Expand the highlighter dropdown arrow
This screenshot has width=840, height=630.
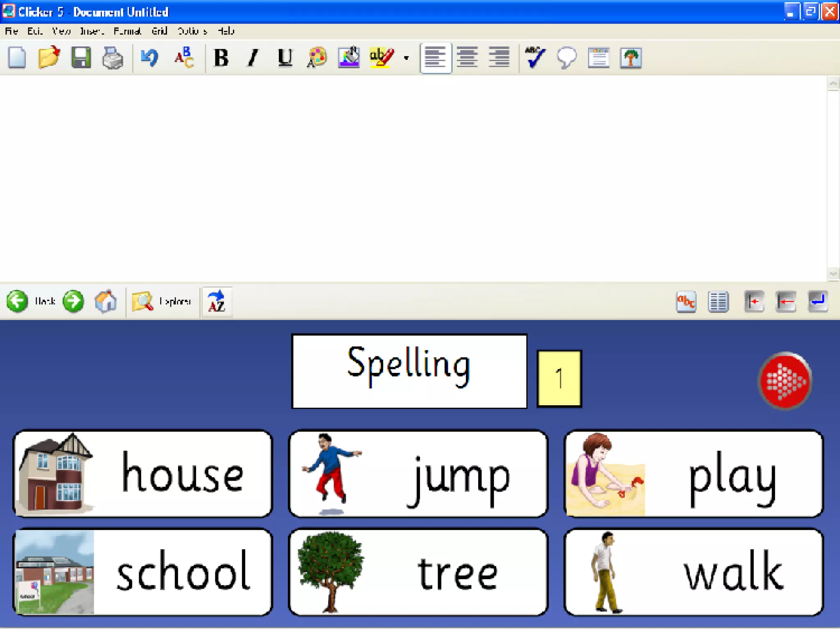[x=406, y=57]
